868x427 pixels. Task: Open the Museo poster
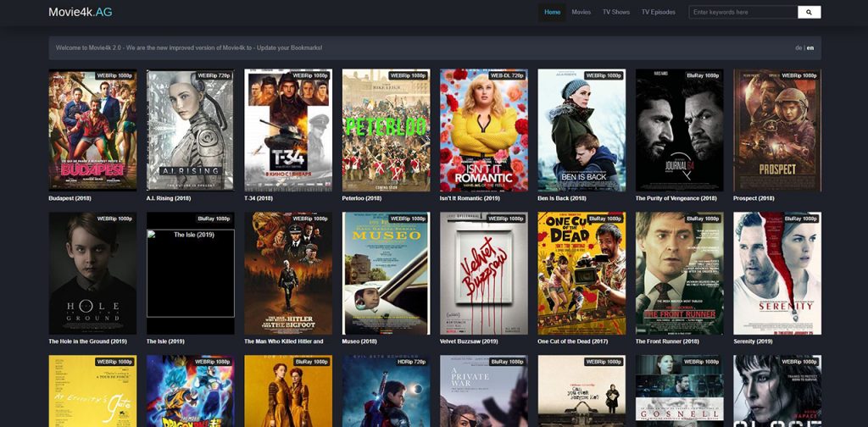tap(386, 274)
